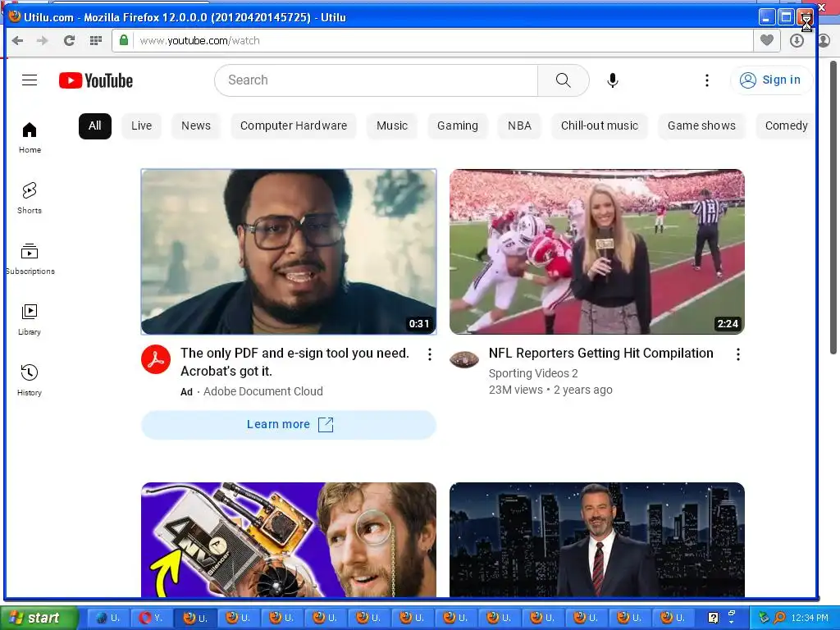Open the apps grid icon in toolbar
Viewport: 840px width, 630px height.
click(x=96, y=41)
